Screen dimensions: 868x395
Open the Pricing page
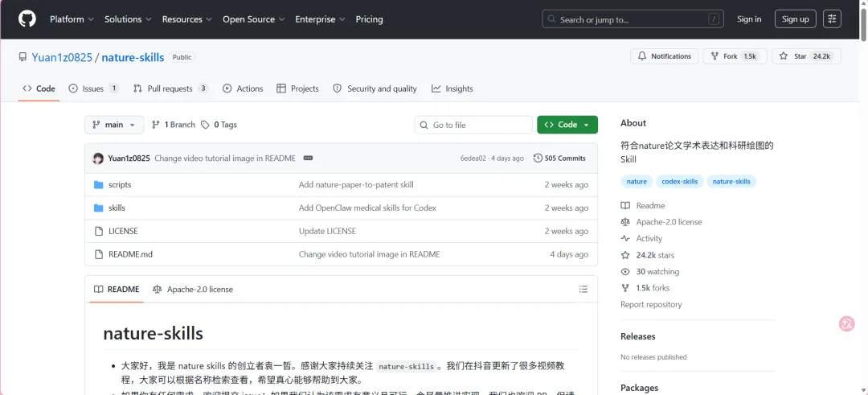coord(369,19)
